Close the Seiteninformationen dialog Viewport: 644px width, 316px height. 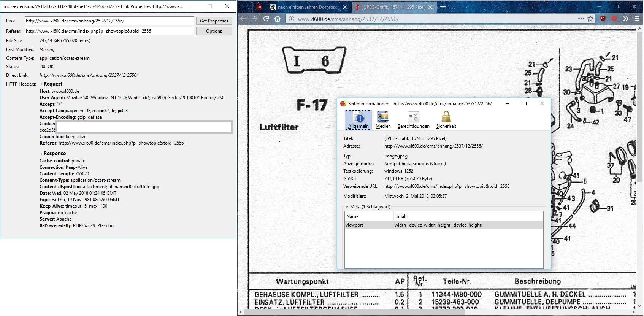[x=542, y=103]
